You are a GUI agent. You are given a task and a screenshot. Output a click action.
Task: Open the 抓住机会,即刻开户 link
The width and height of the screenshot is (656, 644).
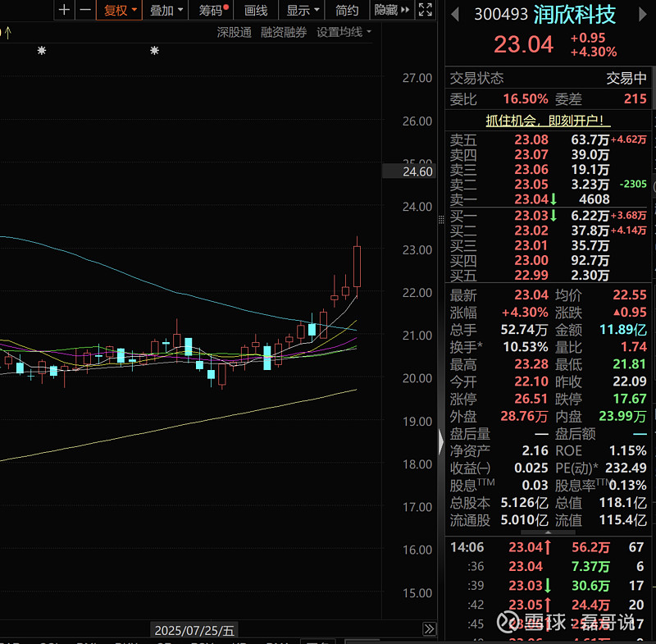(548, 121)
